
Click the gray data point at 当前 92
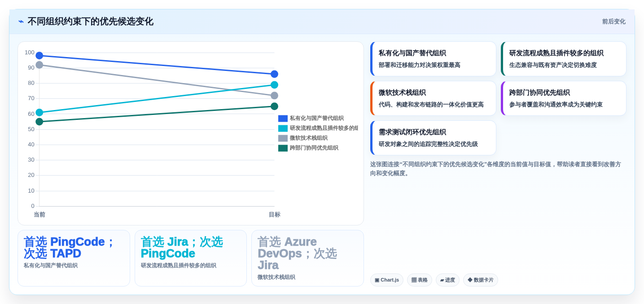click(39, 65)
